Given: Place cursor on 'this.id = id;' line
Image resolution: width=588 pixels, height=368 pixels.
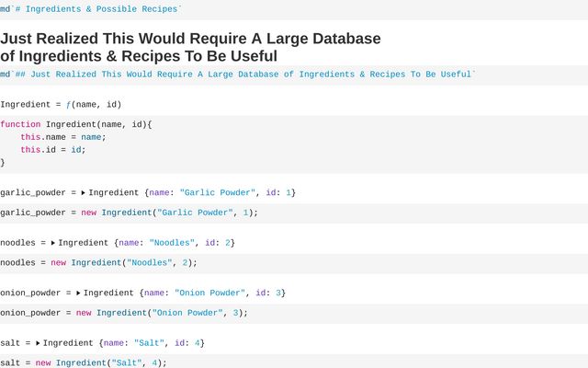Looking at the screenshot, I should tap(53, 150).
